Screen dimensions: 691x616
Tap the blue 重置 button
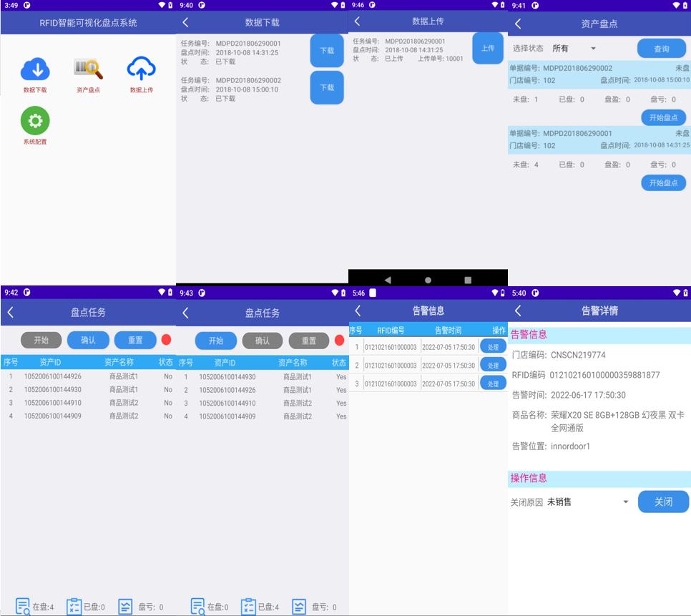pos(135,340)
